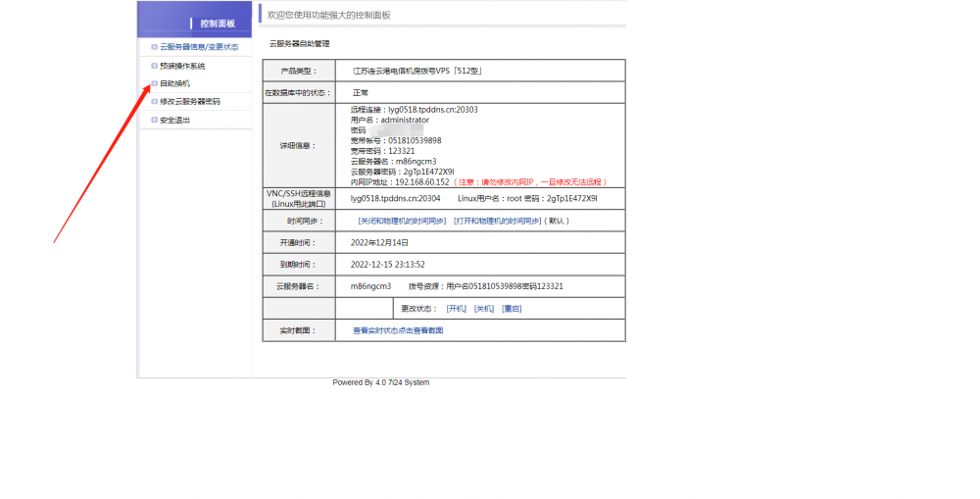The image size is (980, 499).
Task: Click the 控制面板 sidebar header
Action: click(218, 24)
